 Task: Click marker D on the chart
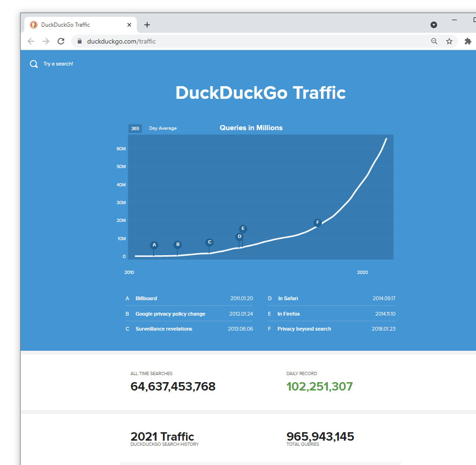click(239, 236)
